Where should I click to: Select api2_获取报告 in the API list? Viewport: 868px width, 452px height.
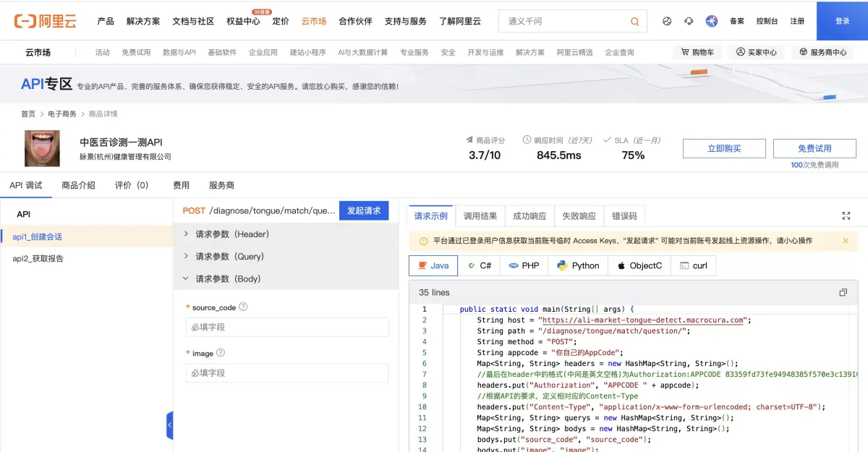(x=87, y=258)
